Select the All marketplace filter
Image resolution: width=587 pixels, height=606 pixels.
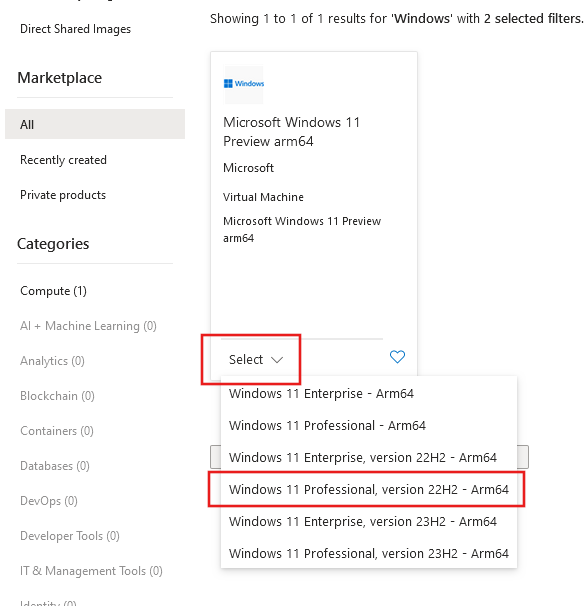click(x=95, y=124)
